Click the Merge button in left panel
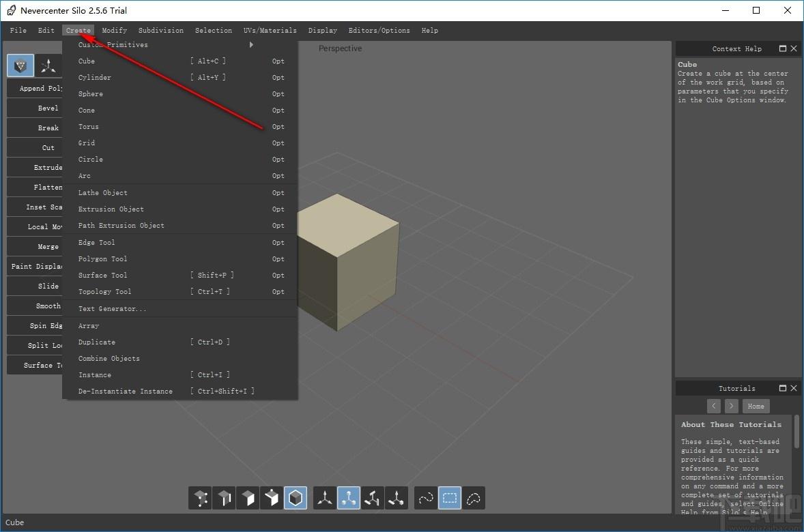Image resolution: width=804 pixels, height=532 pixels. coord(35,246)
